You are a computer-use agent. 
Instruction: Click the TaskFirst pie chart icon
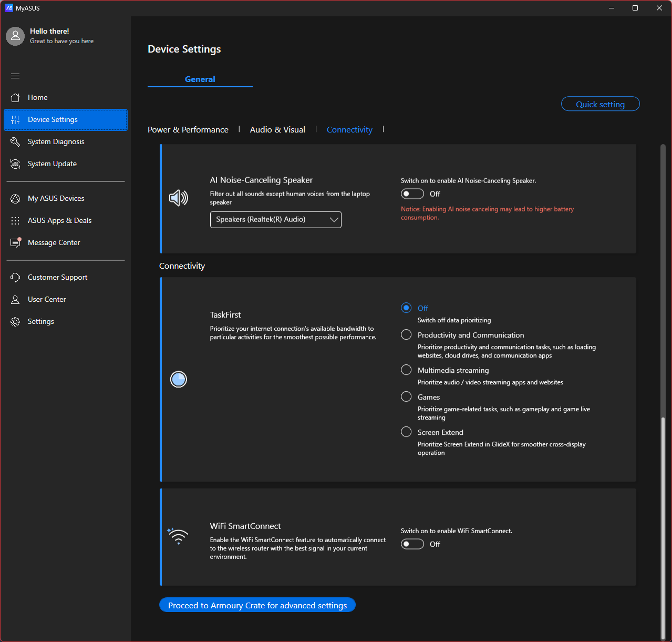click(x=179, y=379)
